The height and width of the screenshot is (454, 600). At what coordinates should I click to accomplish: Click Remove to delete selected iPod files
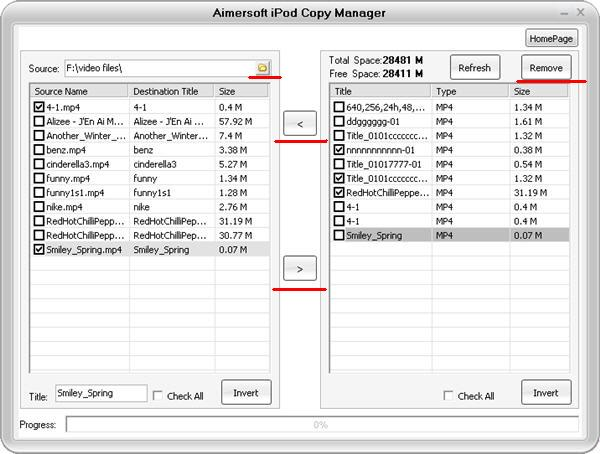point(545,68)
